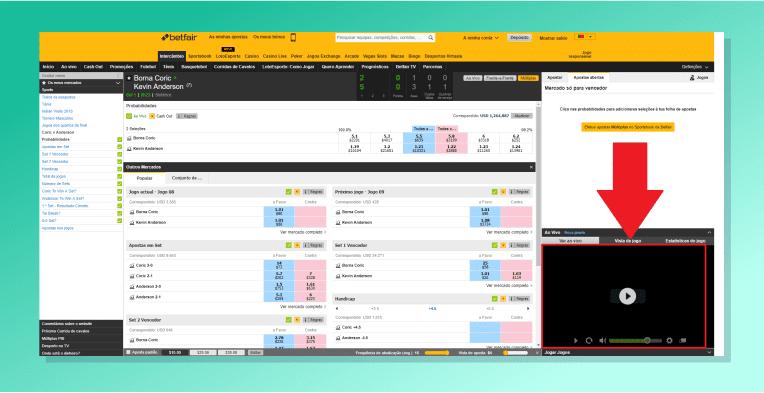Collapse the sidebar with Ocultar menu arrow
This screenshot has height=393, width=764.
click(x=118, y=76)
